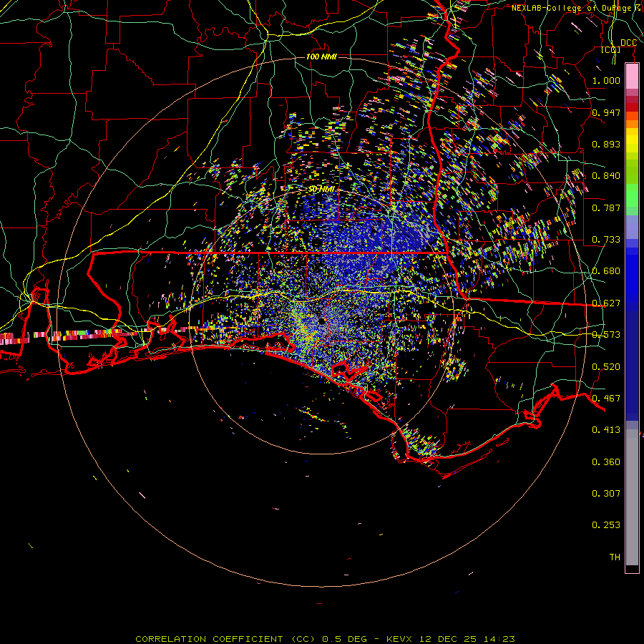
Task: Pick the gray segment of the color bar
Action: [632, 497]
